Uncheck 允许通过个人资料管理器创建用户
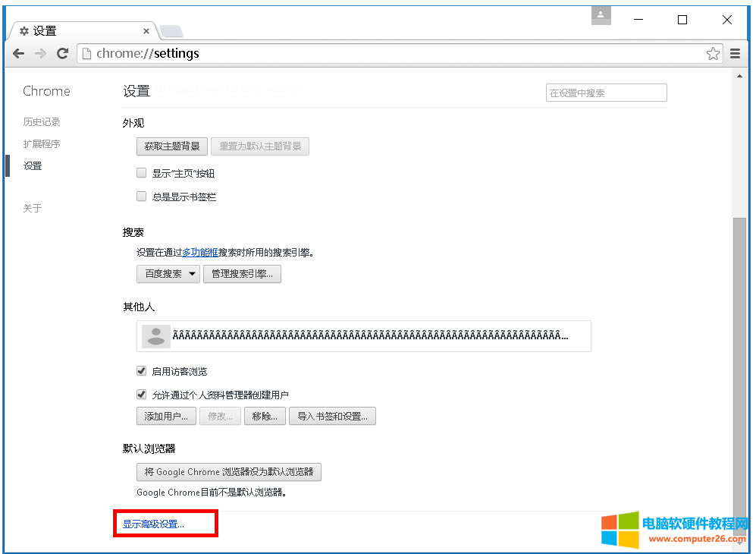The image size is (756, 554). click(x=141, y=394)
